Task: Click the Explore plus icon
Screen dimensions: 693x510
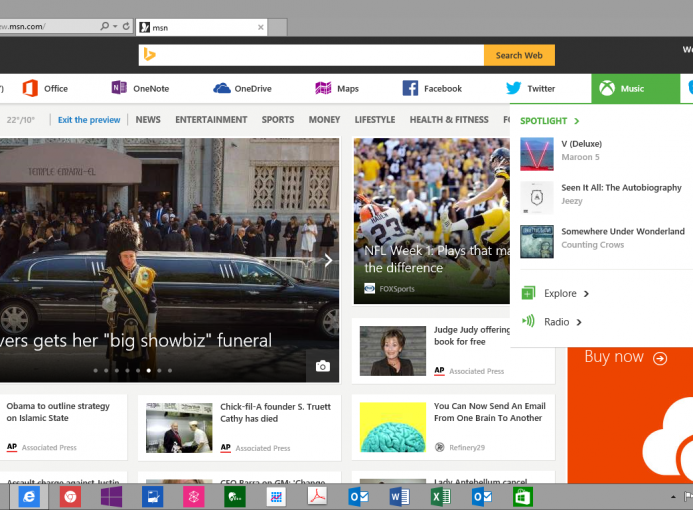Action: pyautogui.click(x=528, y=293)
